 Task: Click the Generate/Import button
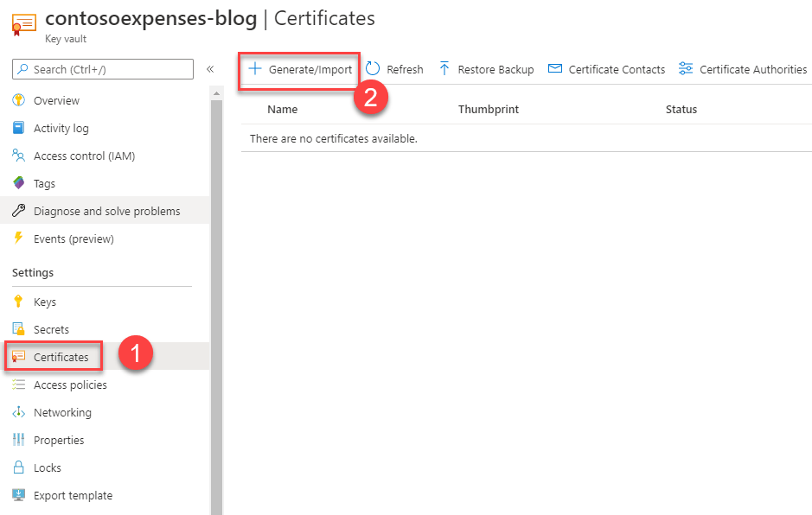tap(300, 69)
